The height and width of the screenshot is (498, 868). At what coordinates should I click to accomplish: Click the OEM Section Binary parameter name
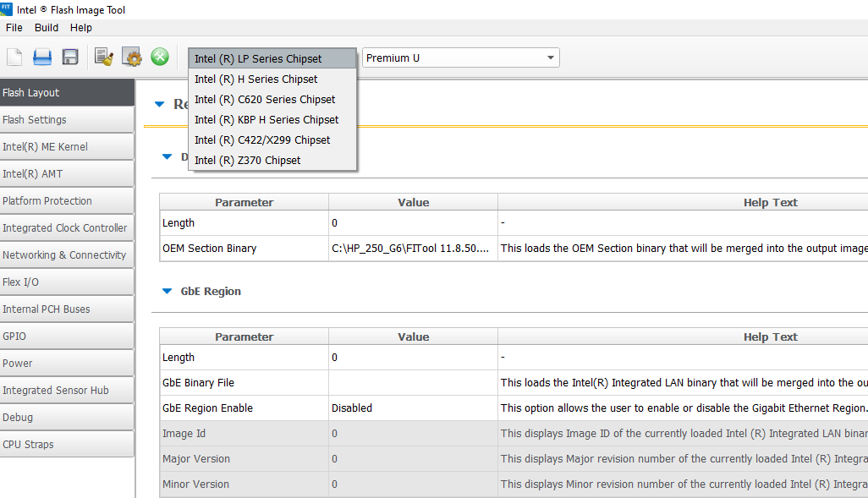[x=209, y=249]
